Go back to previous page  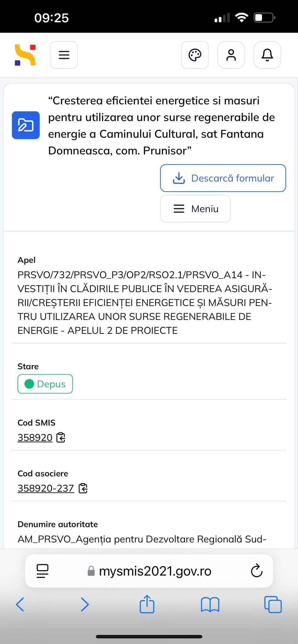(x=20, y=604)
